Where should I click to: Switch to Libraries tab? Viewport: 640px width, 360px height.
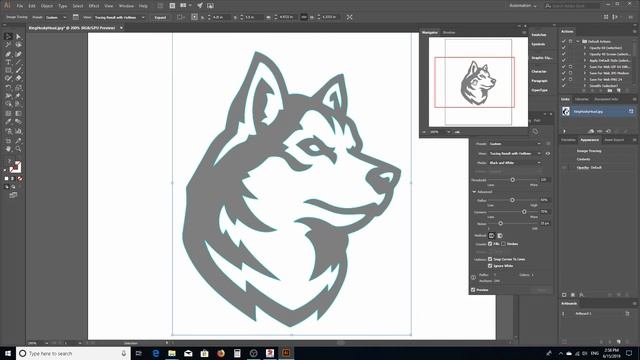click(x=582, y=99)
